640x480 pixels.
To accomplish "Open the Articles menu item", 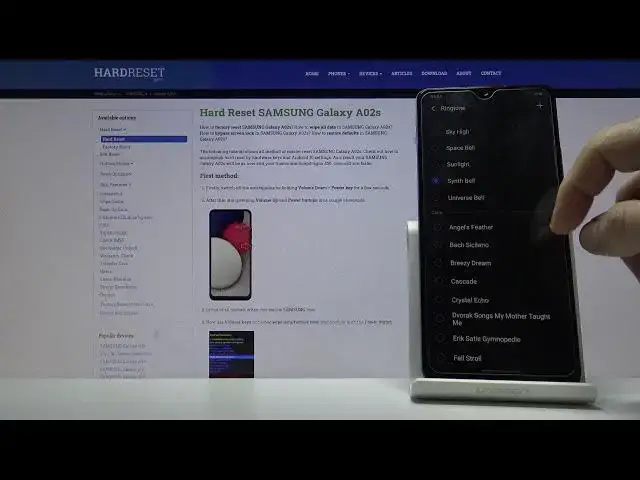I will tap(401, 73).
